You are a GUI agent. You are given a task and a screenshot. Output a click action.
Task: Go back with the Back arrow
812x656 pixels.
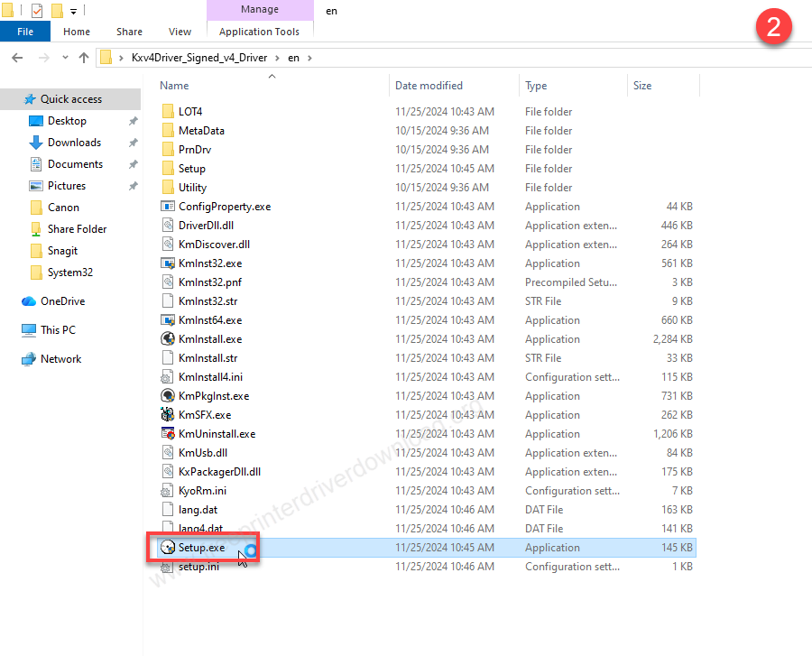[x=17, y=58]
